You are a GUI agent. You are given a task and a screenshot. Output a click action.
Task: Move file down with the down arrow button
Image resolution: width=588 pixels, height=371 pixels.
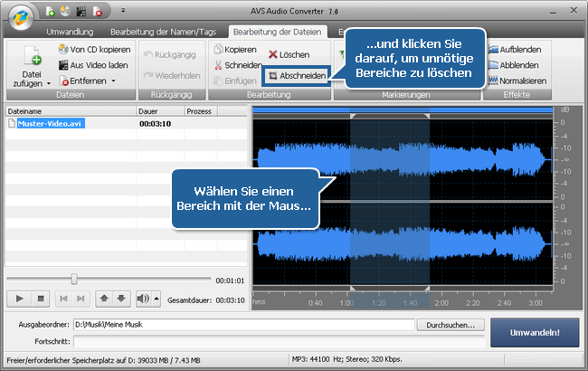tap(121, 299)
